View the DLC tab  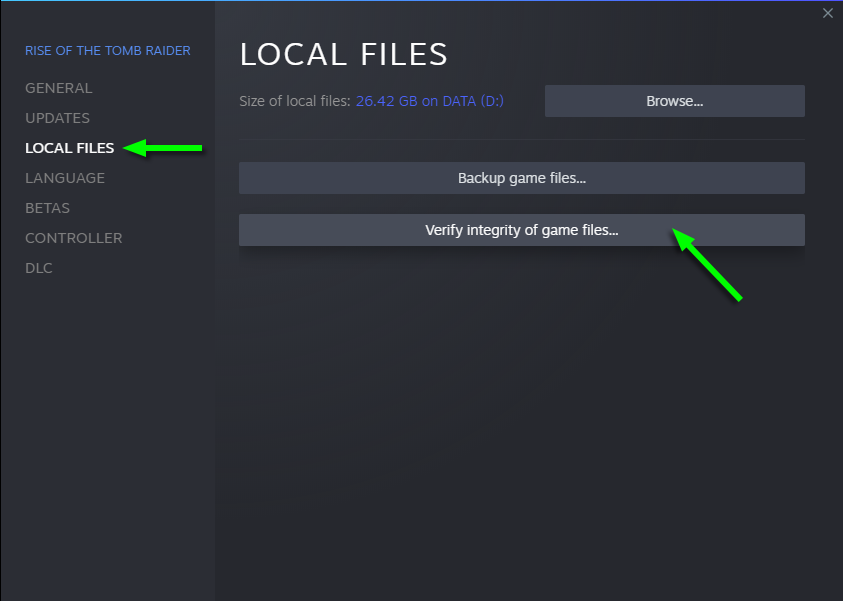[39, 268]
